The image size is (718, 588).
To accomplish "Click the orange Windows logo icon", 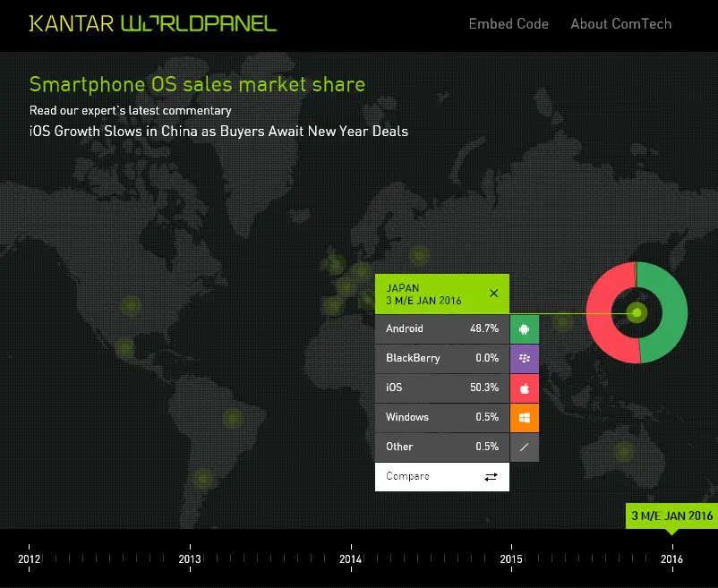I will point(525,417).
